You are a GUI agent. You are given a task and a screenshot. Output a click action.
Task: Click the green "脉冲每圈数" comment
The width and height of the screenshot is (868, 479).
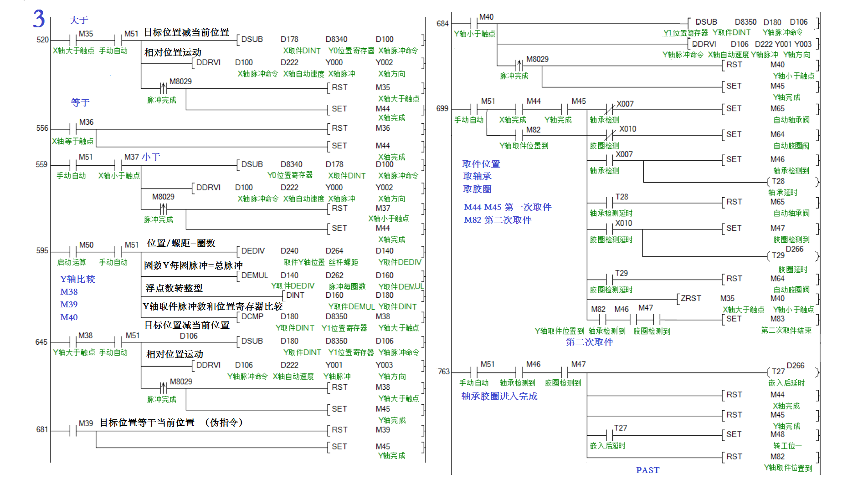[347, 286]
